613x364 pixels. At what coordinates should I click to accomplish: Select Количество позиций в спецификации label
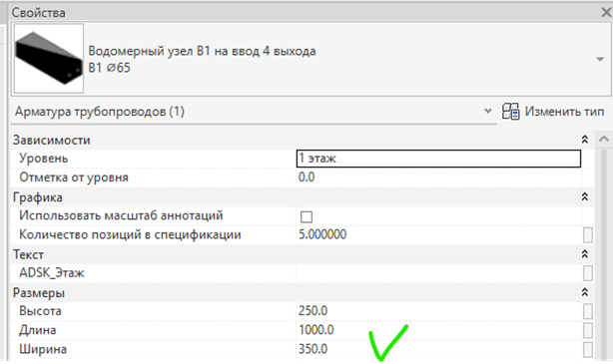tap(130, 234)
